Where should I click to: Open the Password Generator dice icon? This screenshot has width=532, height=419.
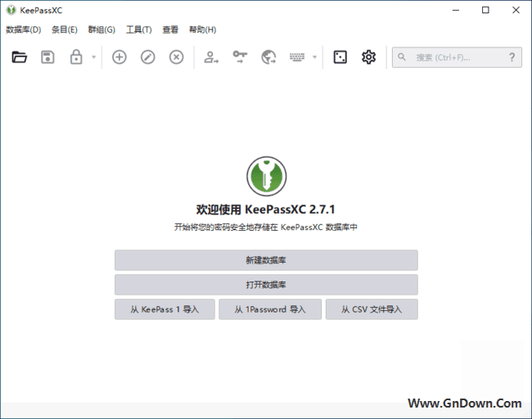pyautogui.click(x=340, y=57)
